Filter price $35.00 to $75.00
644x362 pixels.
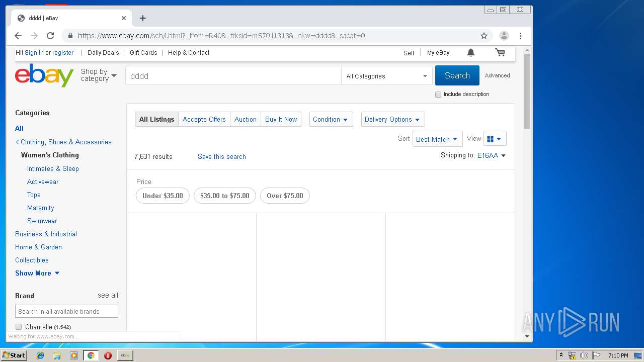(x=225, y=196)
